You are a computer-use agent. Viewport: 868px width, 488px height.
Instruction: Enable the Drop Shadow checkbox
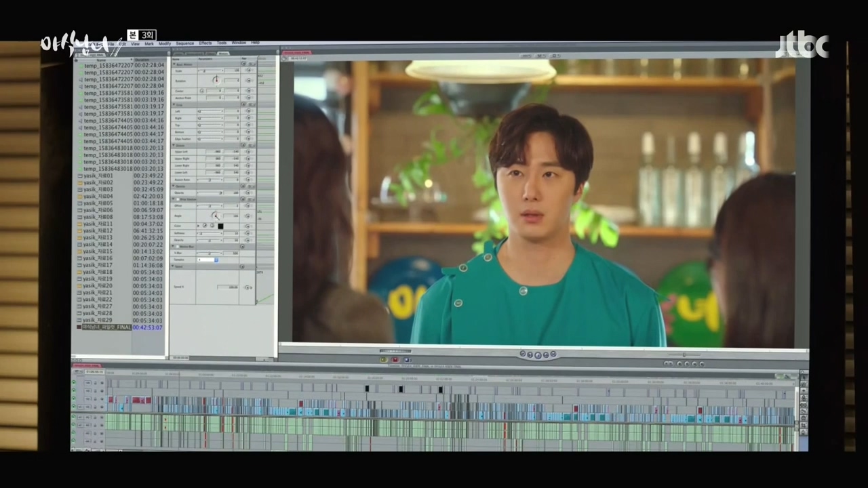coord(176,199)
